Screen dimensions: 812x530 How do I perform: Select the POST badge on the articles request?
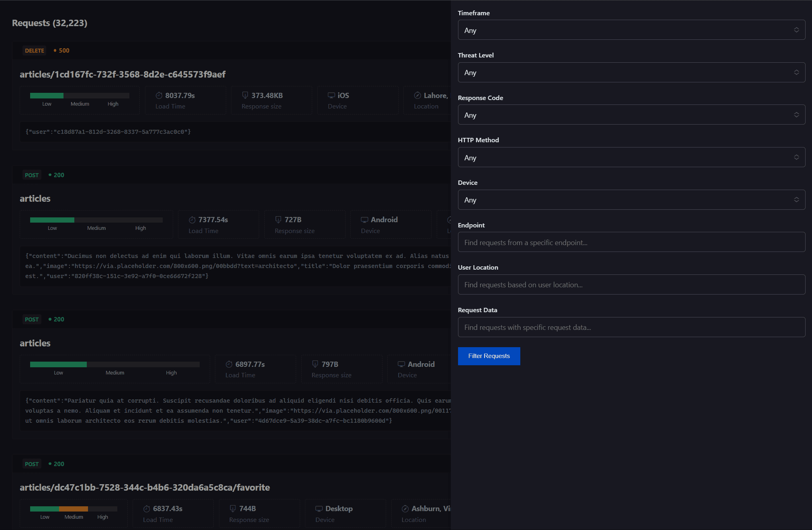[x=32, y=175]
